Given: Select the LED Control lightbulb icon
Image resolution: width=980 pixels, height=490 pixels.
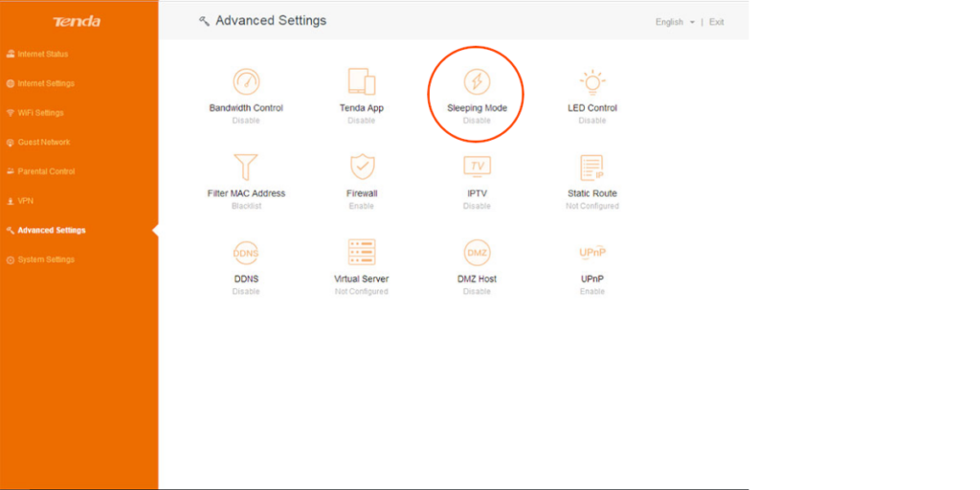Looking at the screenshot, I should (x=592, y=82).
